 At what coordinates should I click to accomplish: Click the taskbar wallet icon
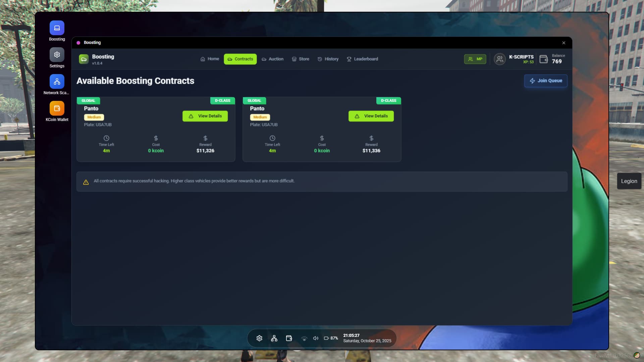click(x=289, y=338)
